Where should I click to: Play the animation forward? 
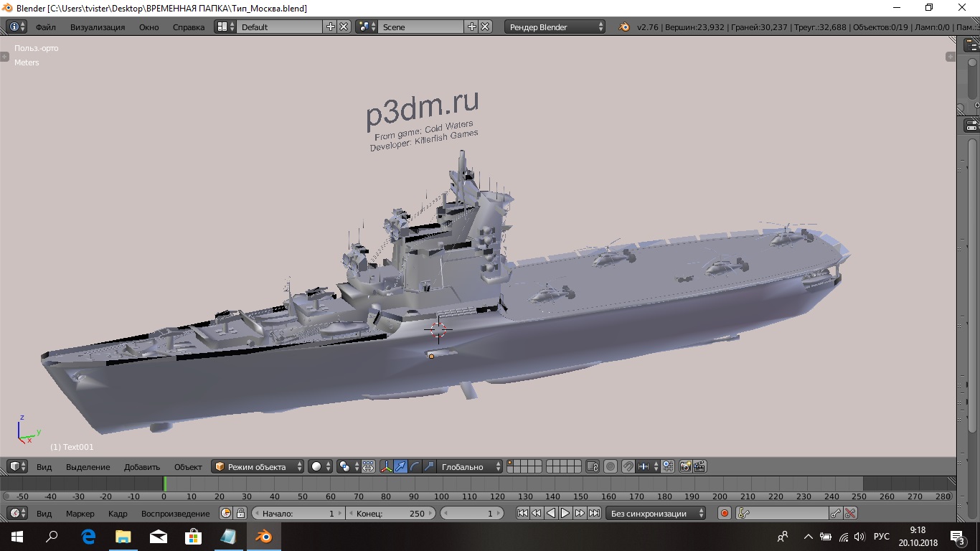[565, 513]
